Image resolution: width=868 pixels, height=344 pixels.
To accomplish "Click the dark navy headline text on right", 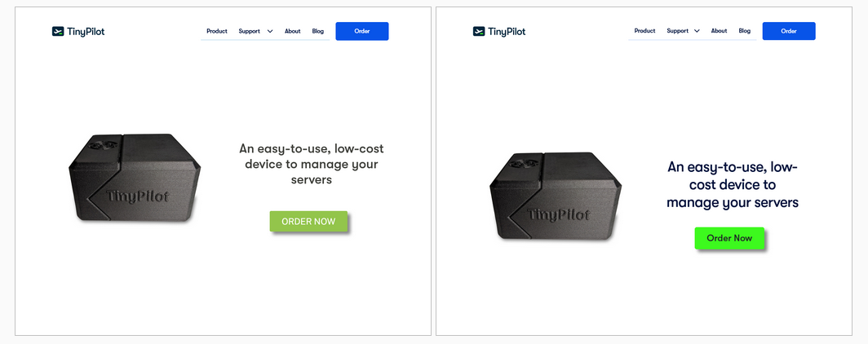I will [733, 185].
